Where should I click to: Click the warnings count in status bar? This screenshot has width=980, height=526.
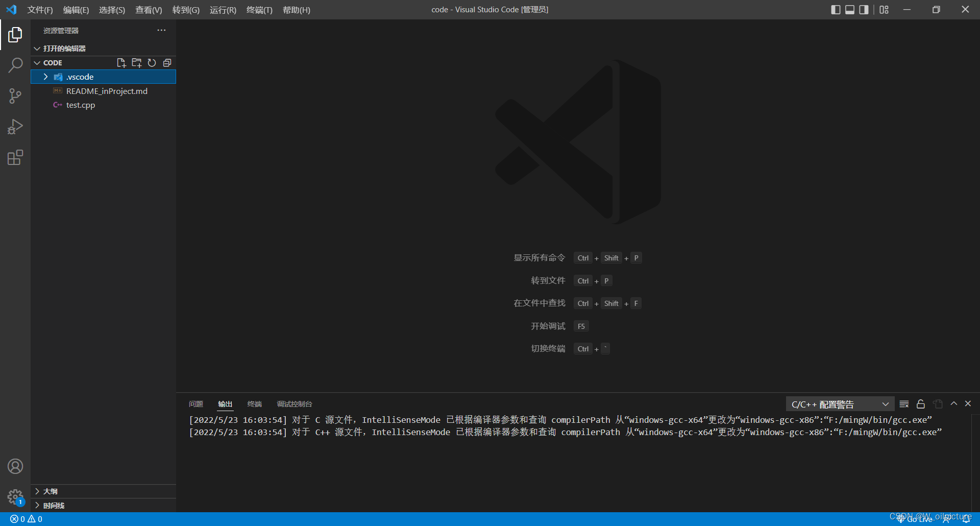click(35, 519)
